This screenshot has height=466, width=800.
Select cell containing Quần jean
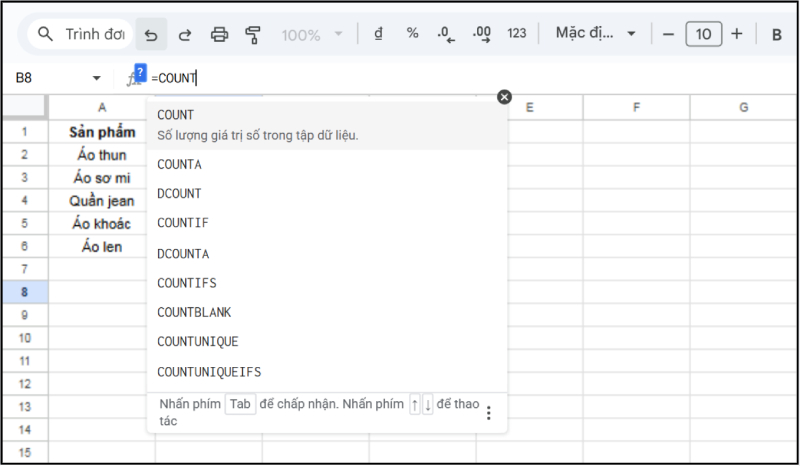click(102, 201)
